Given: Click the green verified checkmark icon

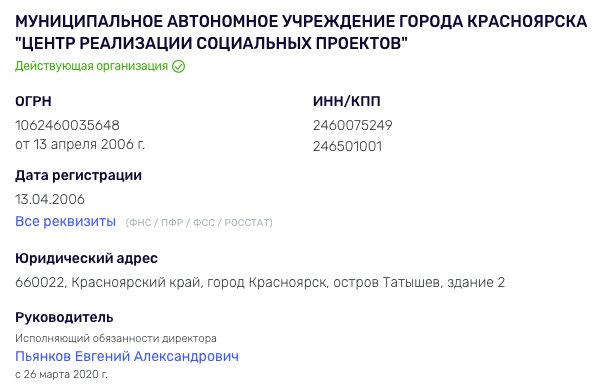Looking at the screenshot, I should tap(178, 67).
